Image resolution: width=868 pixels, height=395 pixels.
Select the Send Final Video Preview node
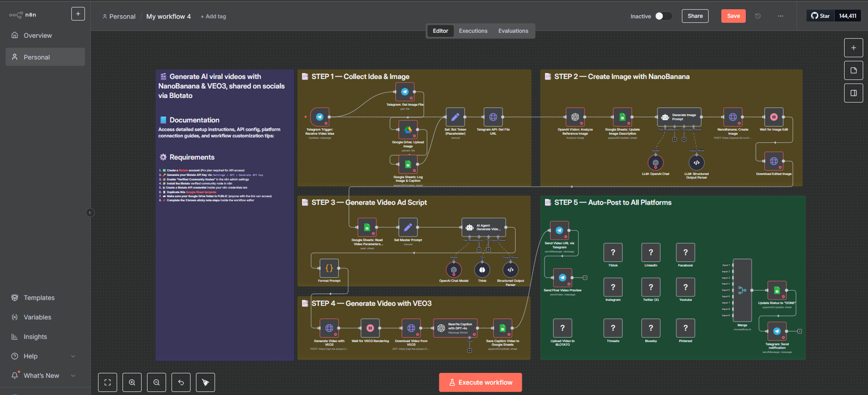tap(563, 278)
